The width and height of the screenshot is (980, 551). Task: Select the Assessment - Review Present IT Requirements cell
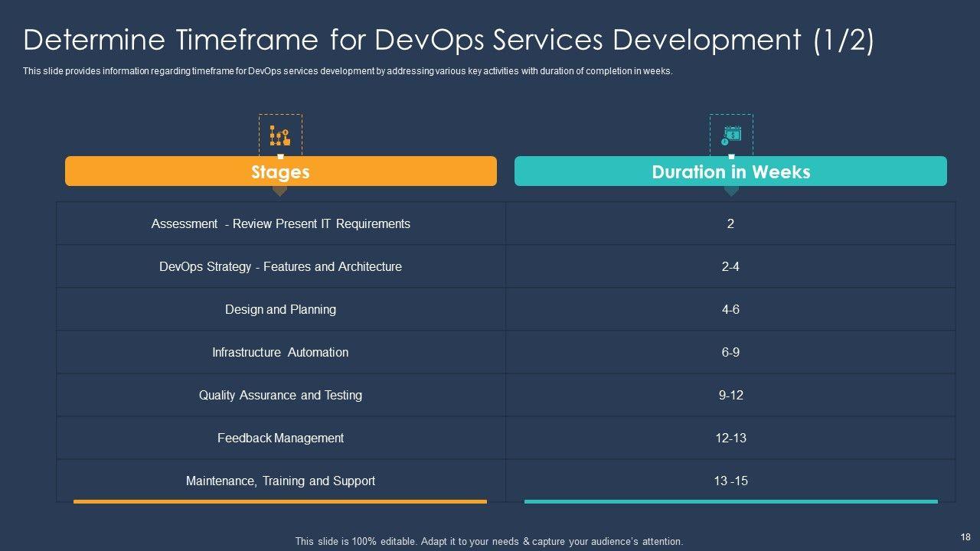280,223
